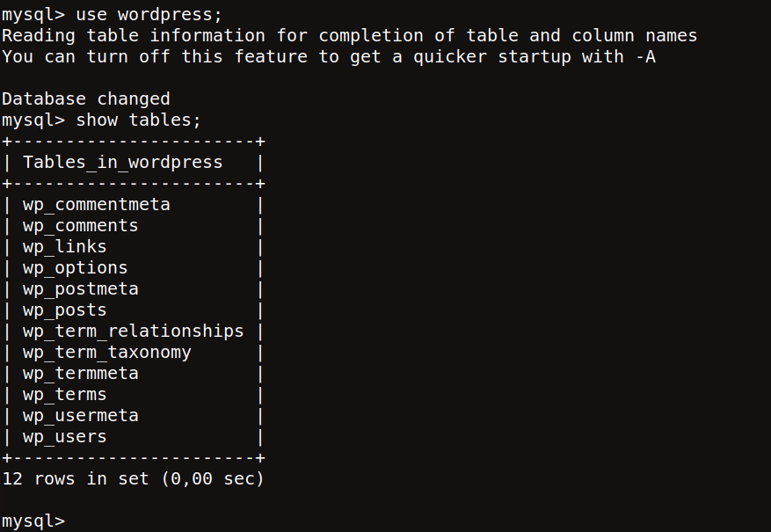The image size is (771, 532).
Task: Click the wp_posts table entry
Action: click(x=64, y=310)
